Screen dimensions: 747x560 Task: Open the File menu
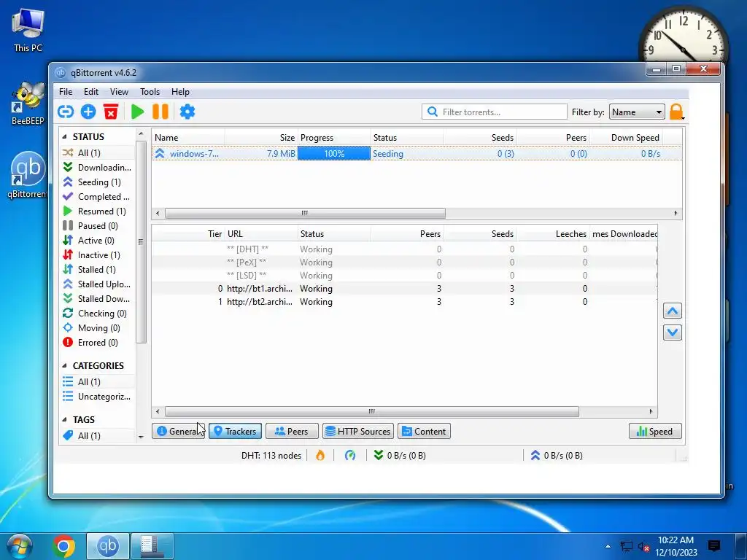click(66, 92)
